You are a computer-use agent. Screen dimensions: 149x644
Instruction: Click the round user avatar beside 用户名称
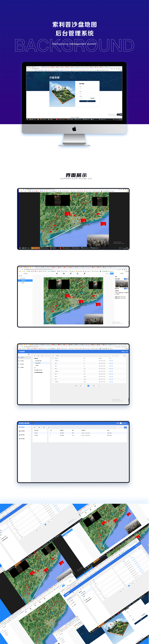pos(121,423)
